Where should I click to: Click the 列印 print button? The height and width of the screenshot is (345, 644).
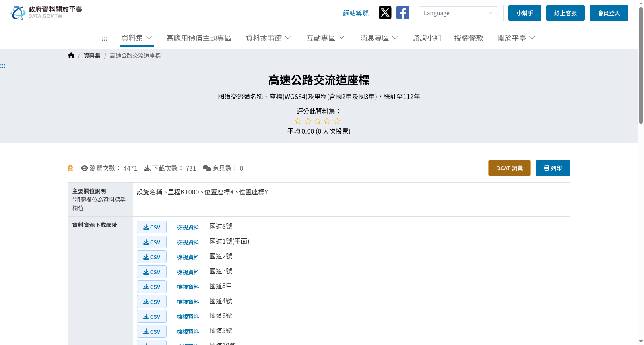[553, 168]
